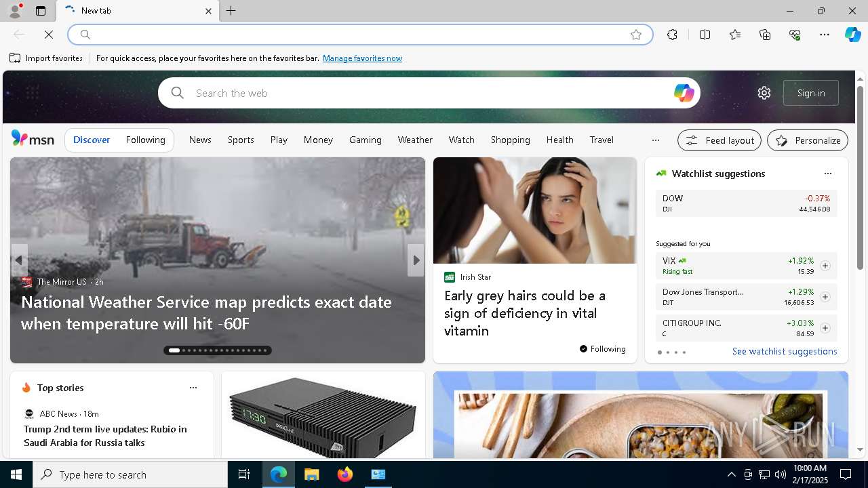Launch Firefox from taskbar
The height and width of the screenshot is (488, 868).
(345, 474)
